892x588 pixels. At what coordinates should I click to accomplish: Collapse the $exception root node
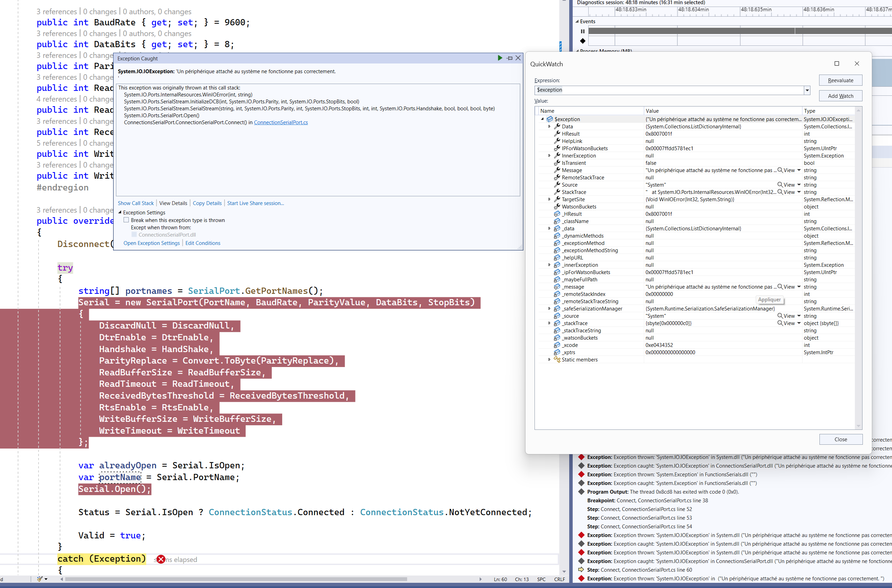tap(542, 119)
